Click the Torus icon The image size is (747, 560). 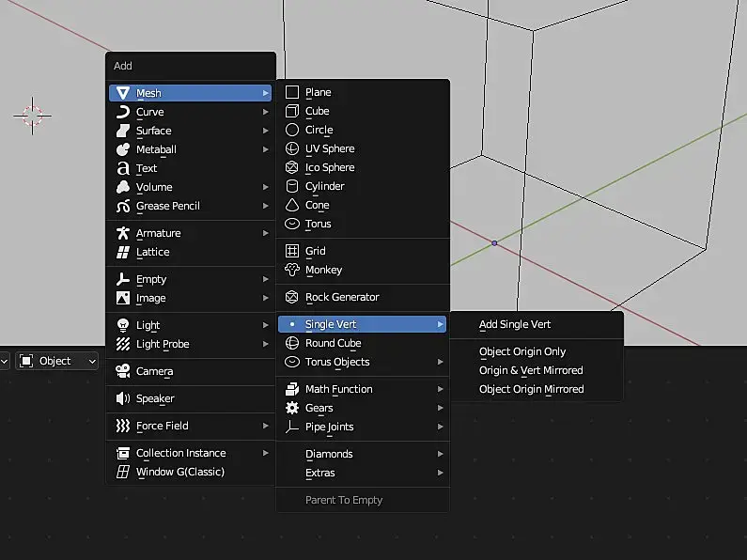[292, 224]
